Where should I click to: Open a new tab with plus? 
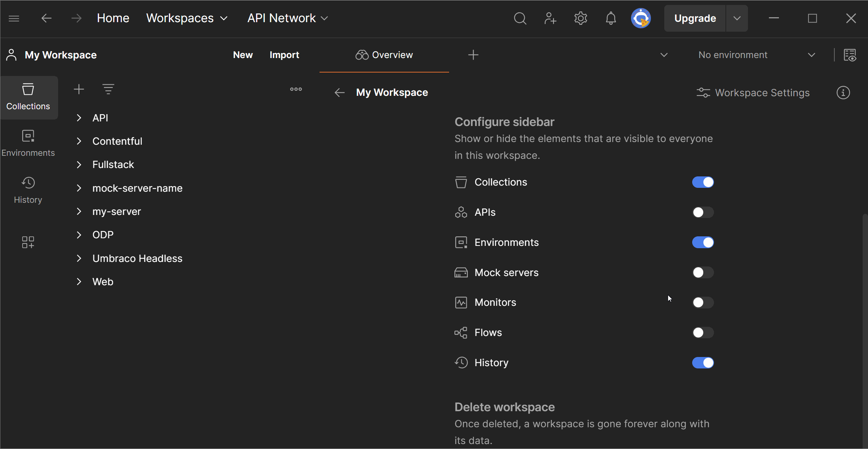pos(473,55)
